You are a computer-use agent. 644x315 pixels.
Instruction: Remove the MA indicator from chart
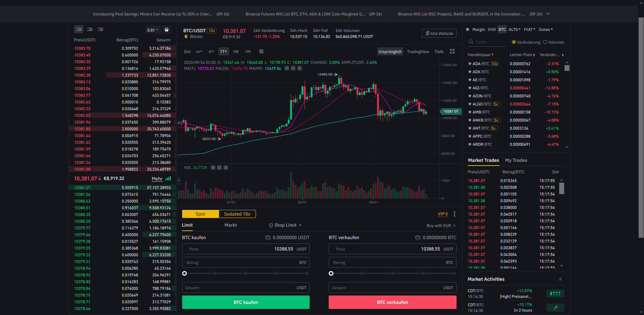tap(300, 68)
